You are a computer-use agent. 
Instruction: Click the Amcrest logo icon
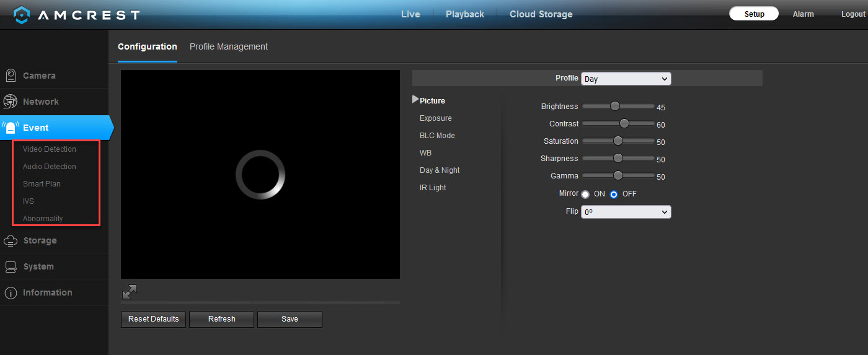(22, 15)
